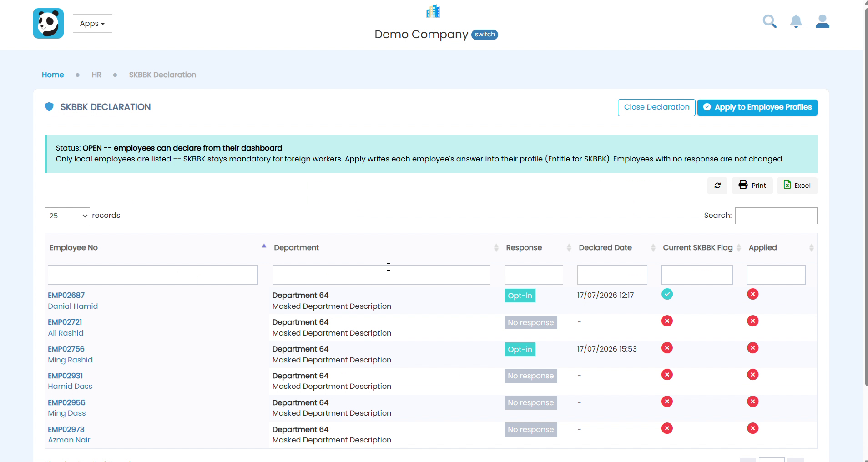The width and height of the screenshot is (868, 462).
Task: Click No response badge for EMP02973
Action: click(531, 429)
